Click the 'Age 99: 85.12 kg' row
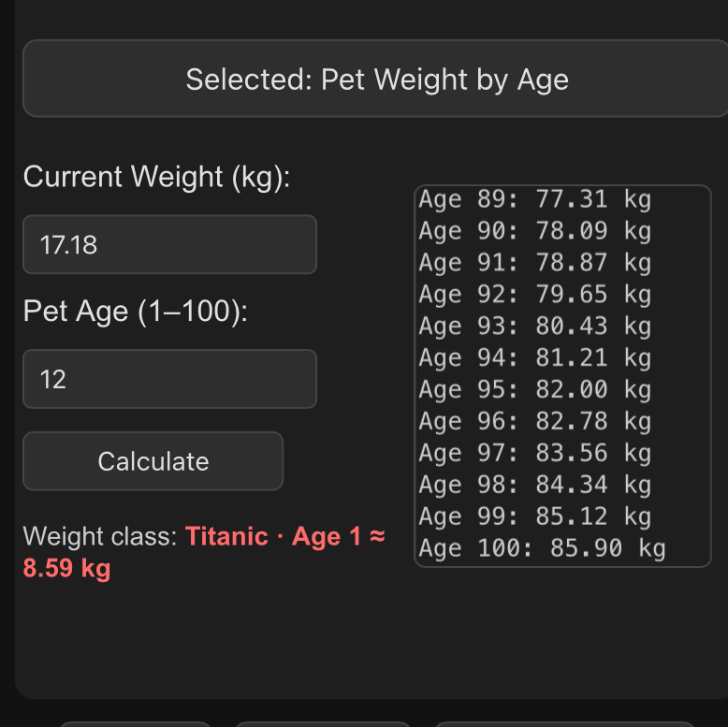Screen dimensions: 728x727 click(534, 517)
